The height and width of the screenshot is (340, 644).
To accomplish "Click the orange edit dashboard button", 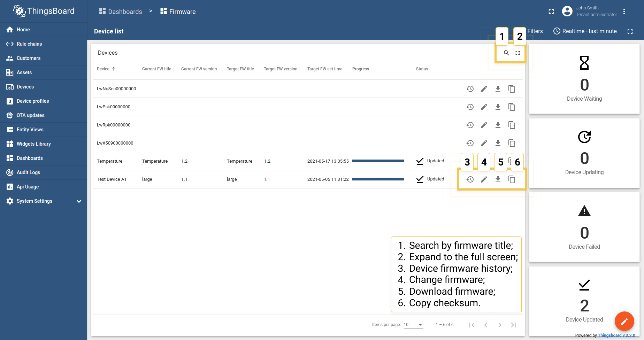I will [x=624, y=321].
